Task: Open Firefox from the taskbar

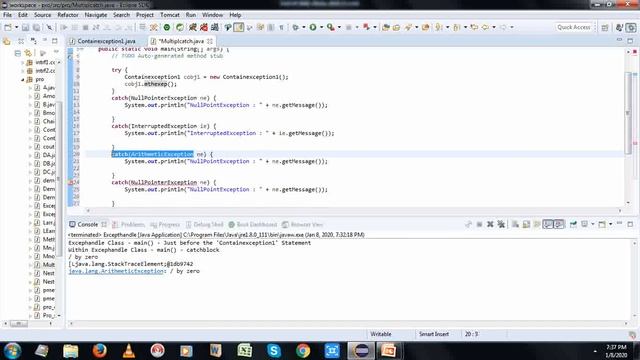Action: pyautogui.click(x=99, y=351)
